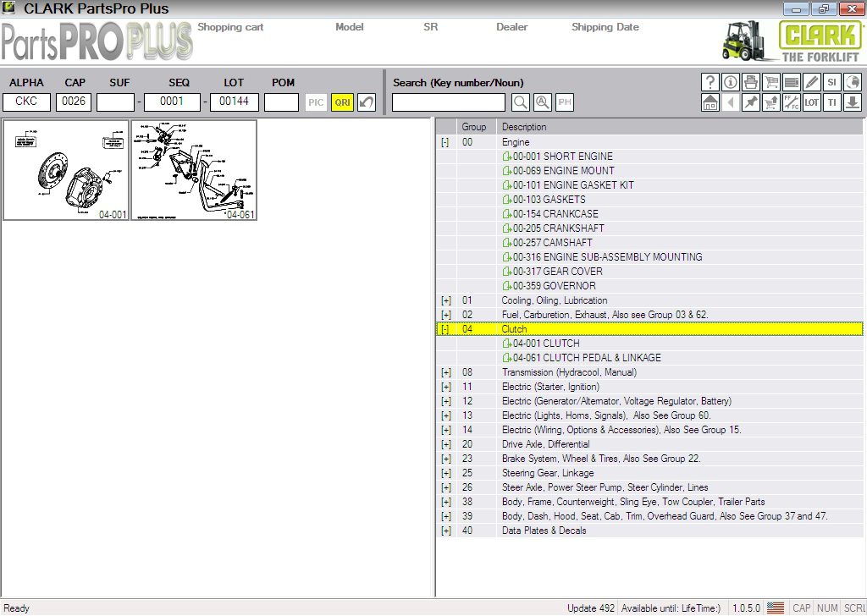Open 00-069 ENGINE MOUNT entry

(x=558, y=171)
